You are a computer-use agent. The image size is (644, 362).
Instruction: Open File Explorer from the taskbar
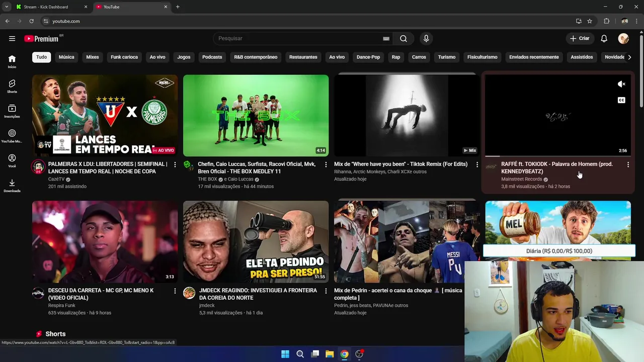pos(330,354)
